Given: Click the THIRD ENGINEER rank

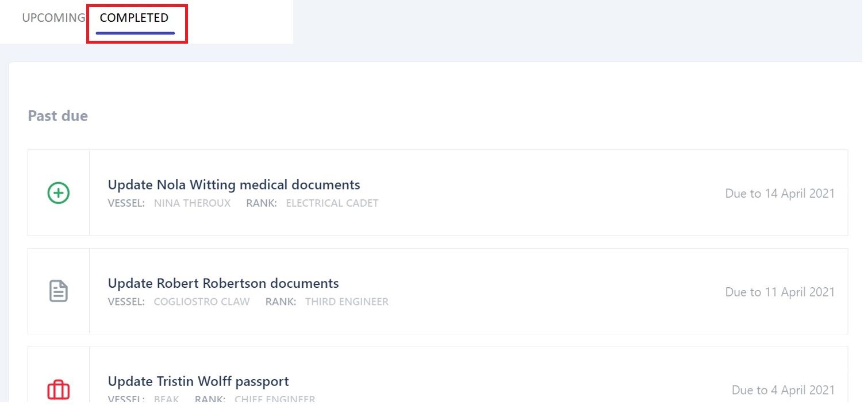Looking at the screenshot, I should (347, 302).
